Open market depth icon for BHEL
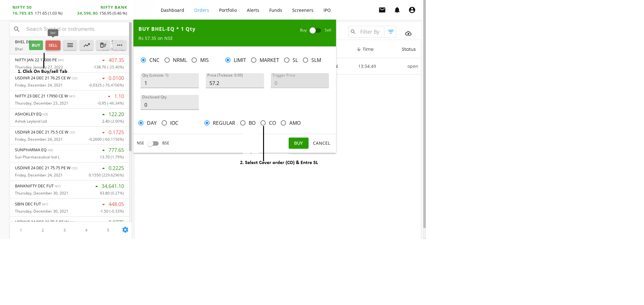 (x=70, y=45)
